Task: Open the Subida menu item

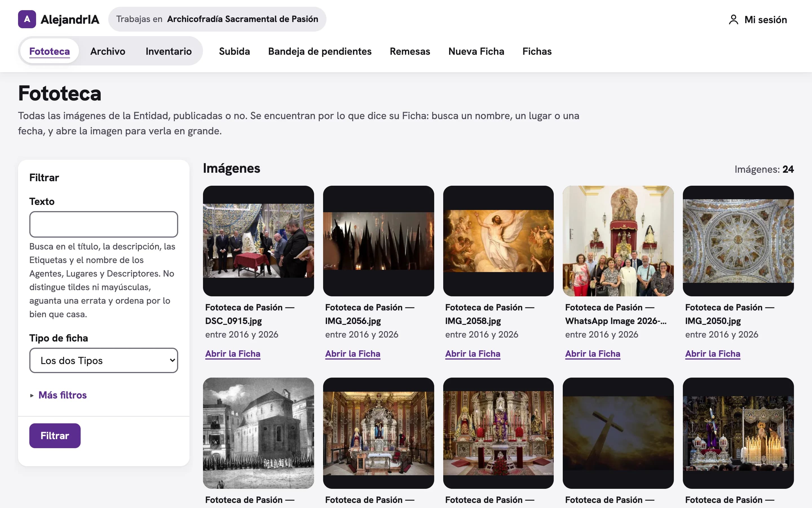Action: [x=234, y=51]
